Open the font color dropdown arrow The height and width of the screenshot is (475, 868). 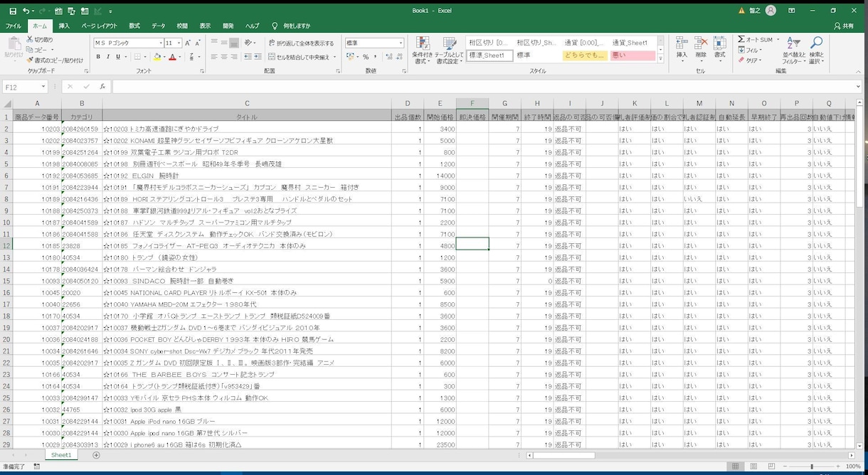[180, 57]
